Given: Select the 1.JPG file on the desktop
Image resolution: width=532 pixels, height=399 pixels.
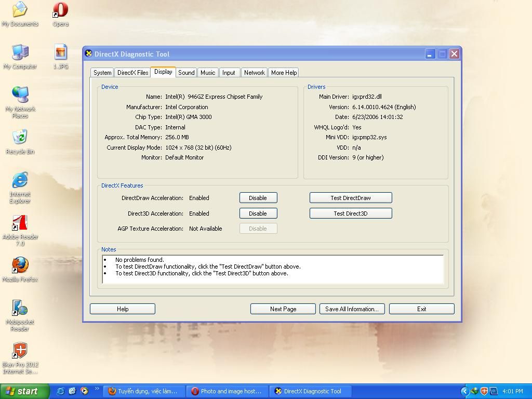Looking at the screenshot, I should pyautogui.click(x=60, y=56).
